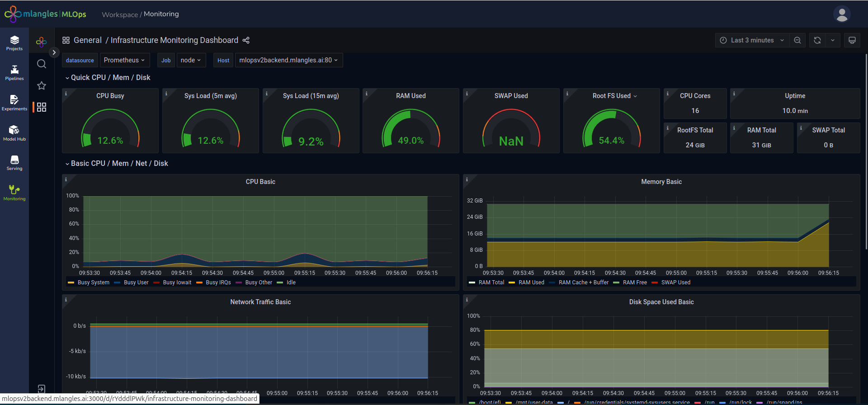
Task: Click the Busy Iowait legend color swatch
Action: point(156,283)
